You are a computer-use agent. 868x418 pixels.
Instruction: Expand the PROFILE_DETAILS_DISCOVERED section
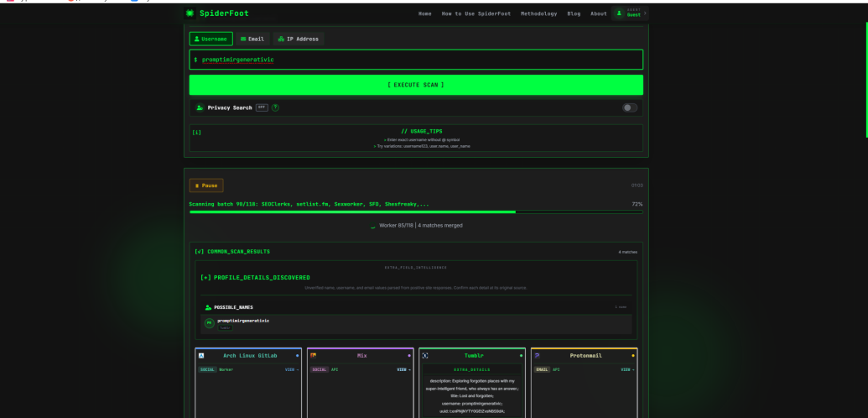255,278
